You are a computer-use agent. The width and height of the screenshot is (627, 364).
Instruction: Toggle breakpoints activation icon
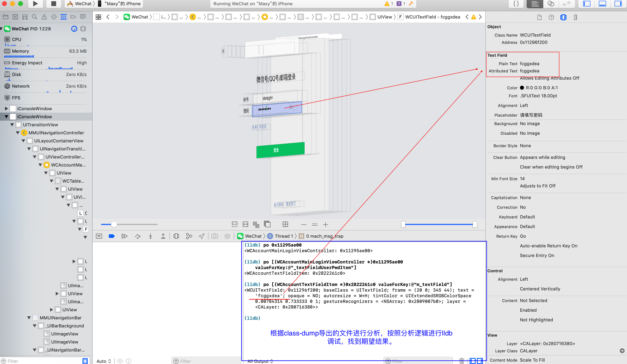click(112, 236)
